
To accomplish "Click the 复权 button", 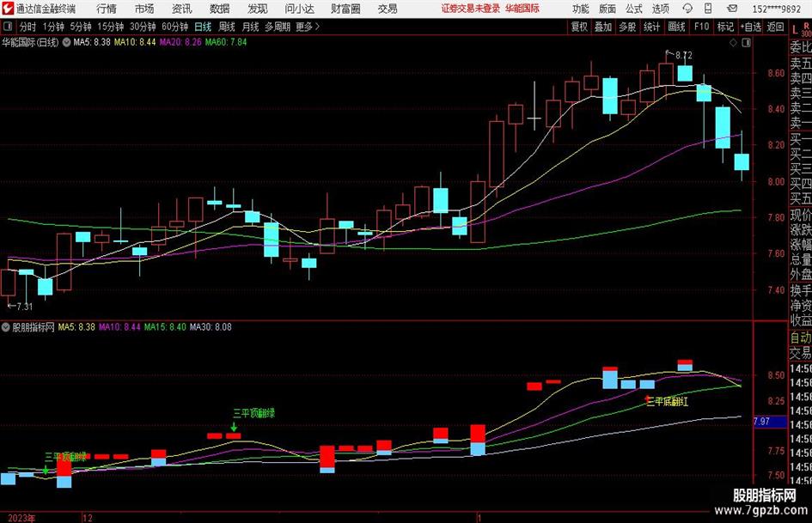I will tap(579, 27).
